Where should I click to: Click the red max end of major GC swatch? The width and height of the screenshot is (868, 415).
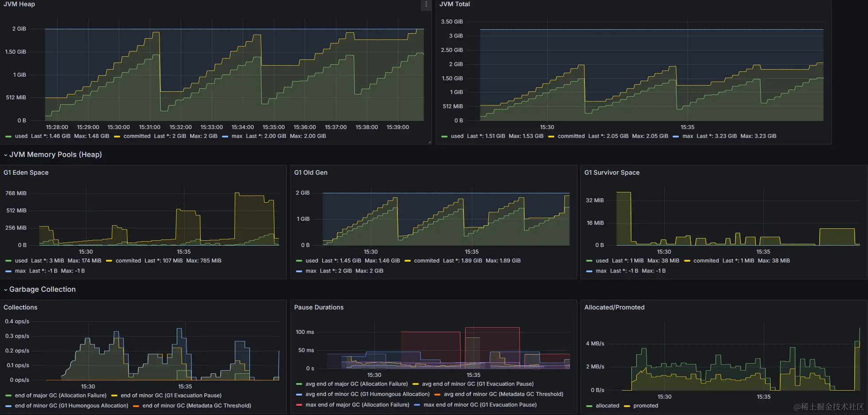click(299, 405)
